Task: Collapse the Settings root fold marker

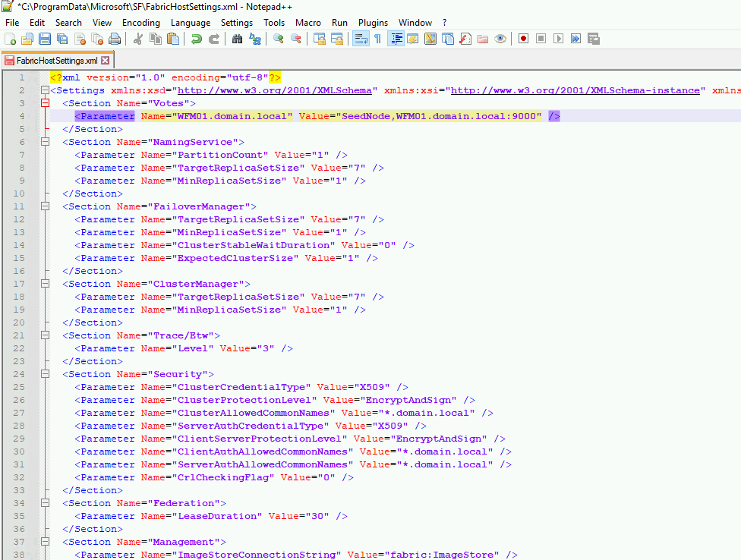Action: [x=45, y=90]
